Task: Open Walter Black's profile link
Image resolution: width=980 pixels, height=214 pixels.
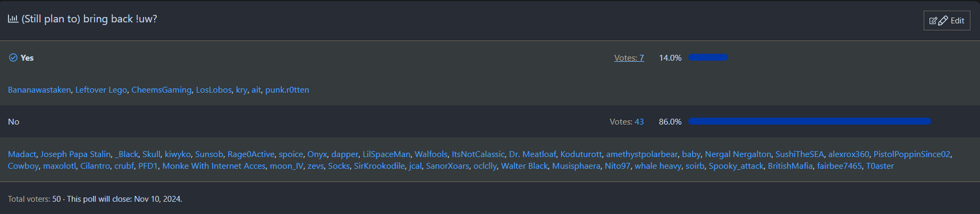Action: click(x=524, y=166)
